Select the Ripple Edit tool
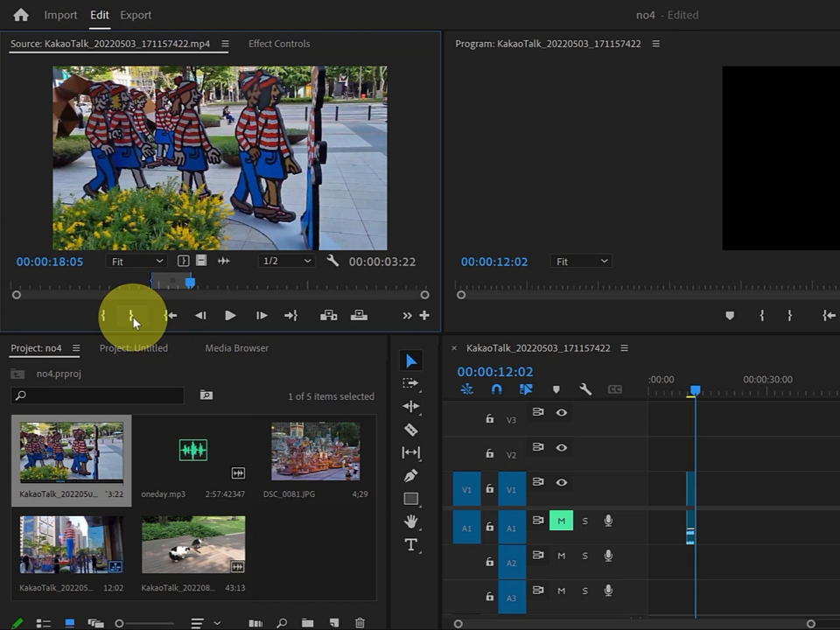Screen dimensions: 840x630 pos(411,407)
